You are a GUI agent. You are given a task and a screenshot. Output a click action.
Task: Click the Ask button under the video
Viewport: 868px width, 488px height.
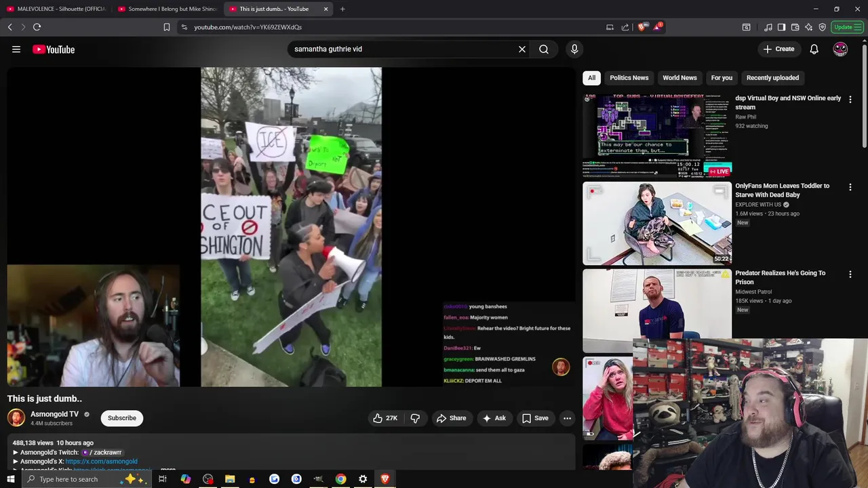point(494,418)
